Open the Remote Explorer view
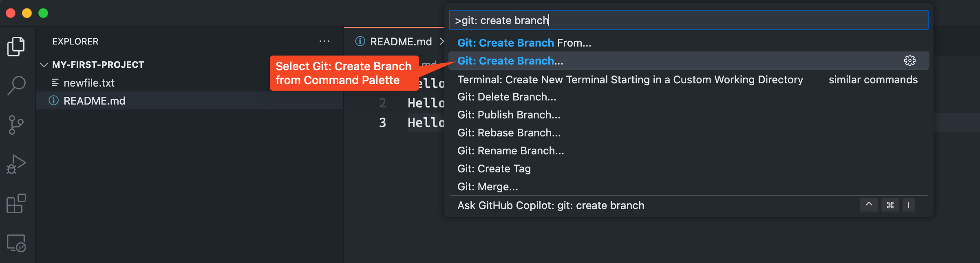The width and height of the screenshot is (980, 263). pyautogui.click(x=16, y=243)
